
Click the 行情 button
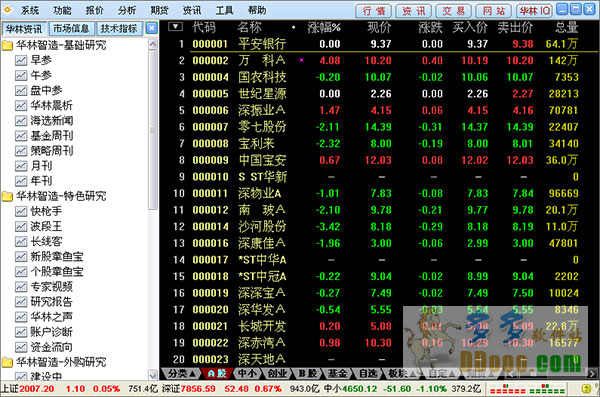(374, 11)
